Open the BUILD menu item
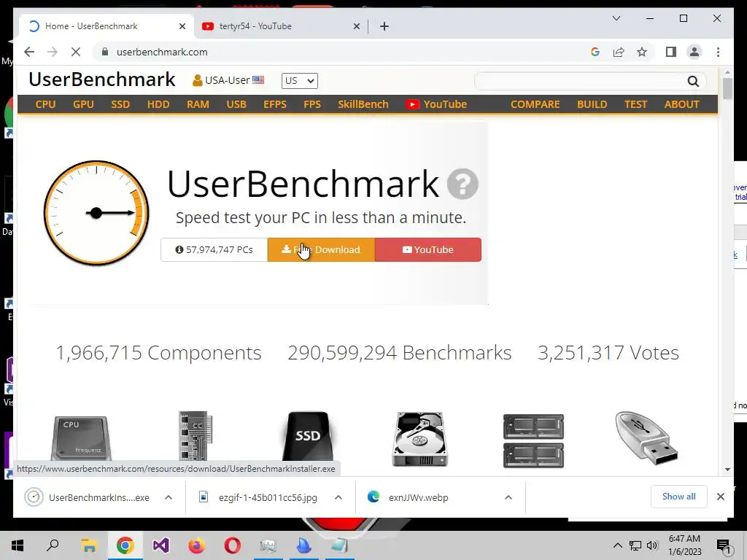Viewport: 747px width, 560px height. click(592, 104)
